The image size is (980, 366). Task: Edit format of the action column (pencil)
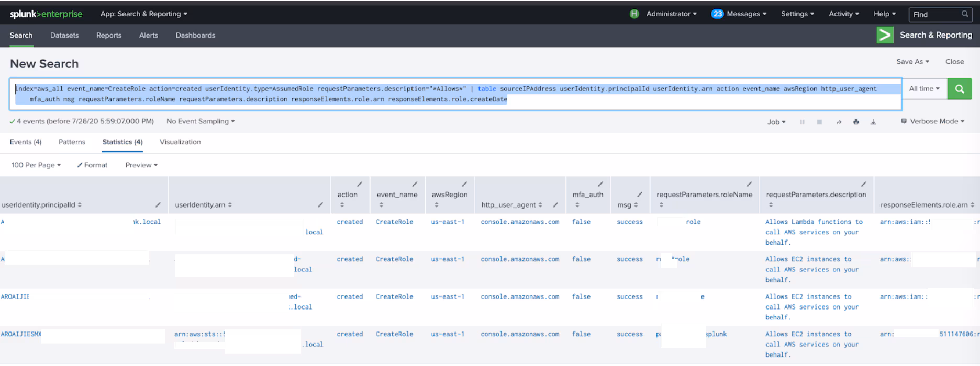[359, 184]
